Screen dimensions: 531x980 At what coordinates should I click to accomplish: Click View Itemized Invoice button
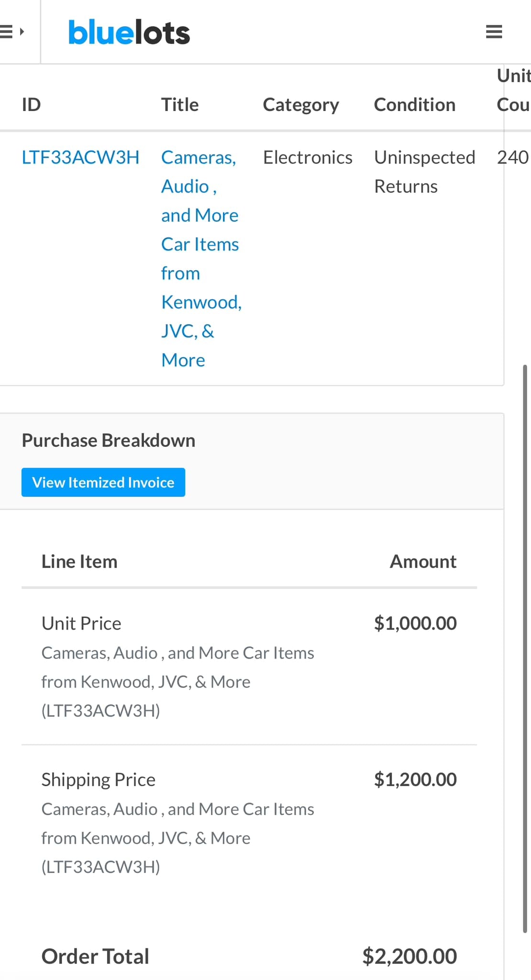pyautogui.click(x=103, y=482)
